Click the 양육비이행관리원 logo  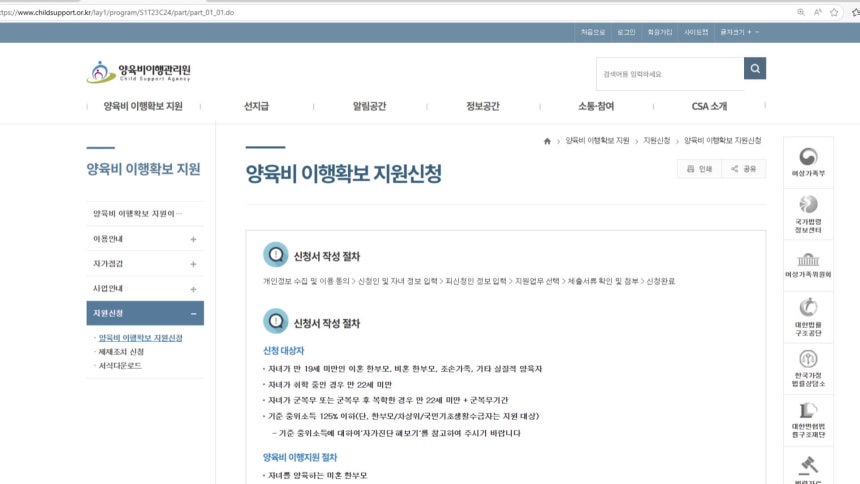click(139, 72)
